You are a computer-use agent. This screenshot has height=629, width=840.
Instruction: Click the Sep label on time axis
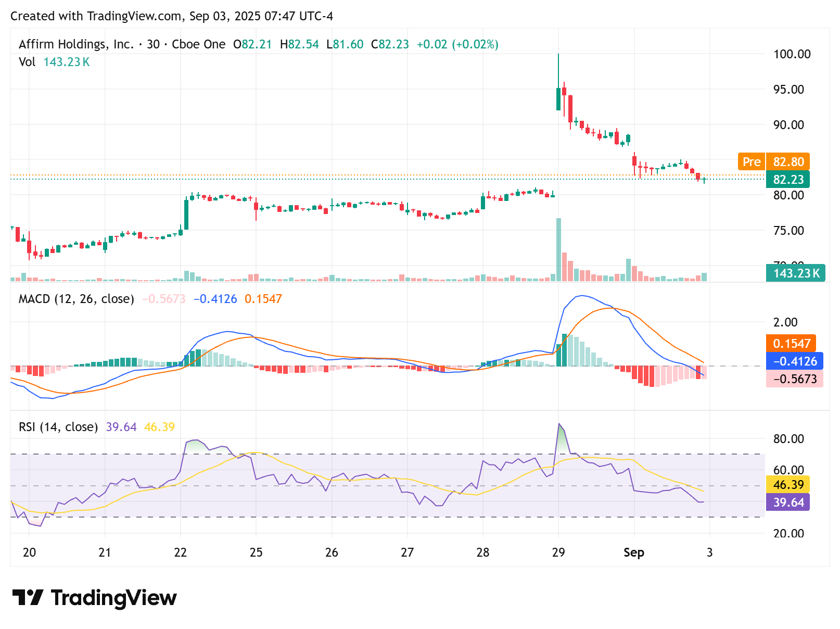634,552
